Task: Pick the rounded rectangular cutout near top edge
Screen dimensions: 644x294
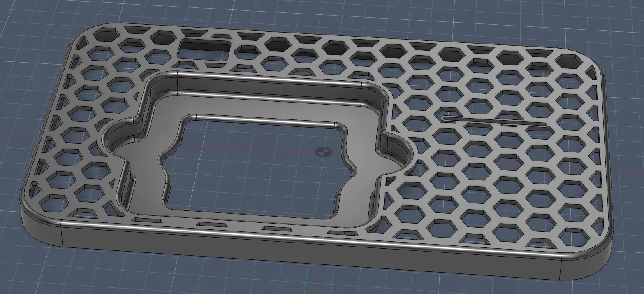Action: pos(204,50)
